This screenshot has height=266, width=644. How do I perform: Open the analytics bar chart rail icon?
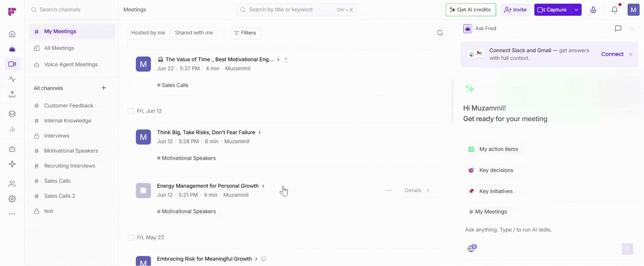click(12, 129)
